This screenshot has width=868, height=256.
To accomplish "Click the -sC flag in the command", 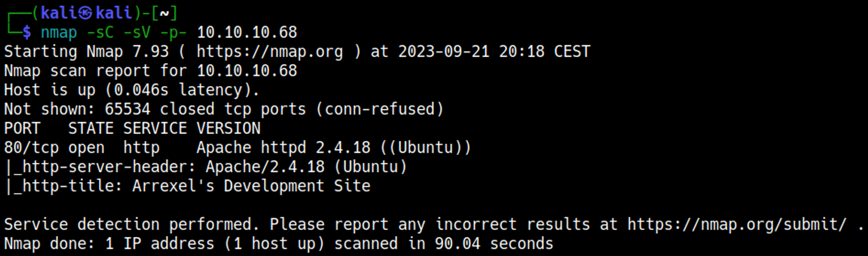I will click(x=100, y=32).
